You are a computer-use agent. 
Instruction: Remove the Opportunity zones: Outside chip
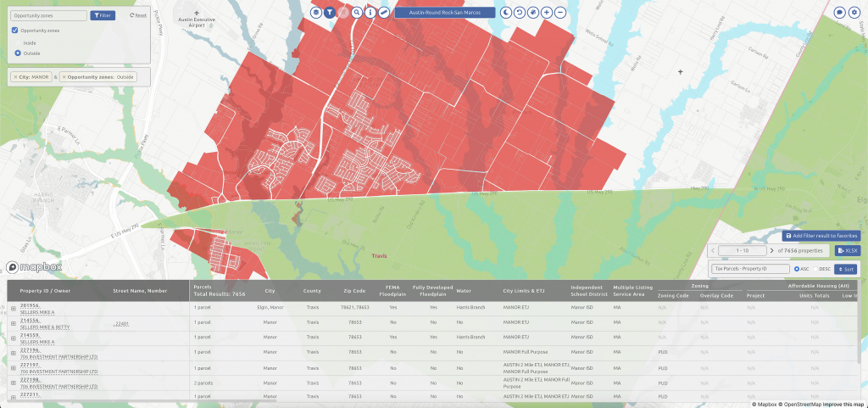(x=64, y=77)
